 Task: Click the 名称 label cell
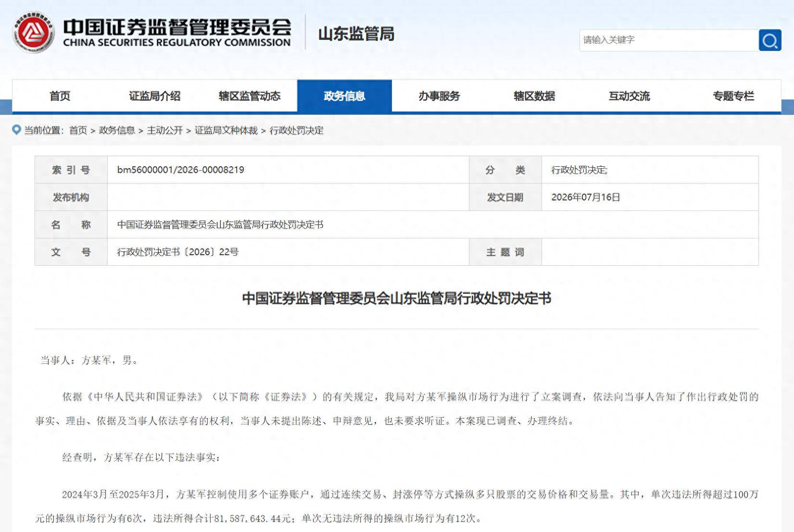click(71, 224)
